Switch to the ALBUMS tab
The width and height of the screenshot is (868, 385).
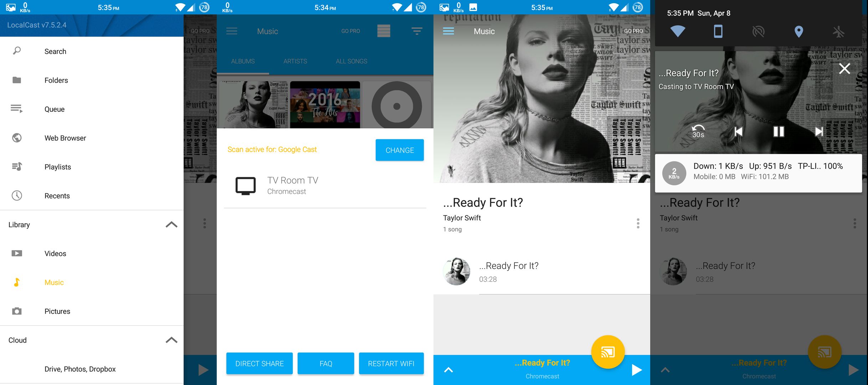(x=243, y=61)
